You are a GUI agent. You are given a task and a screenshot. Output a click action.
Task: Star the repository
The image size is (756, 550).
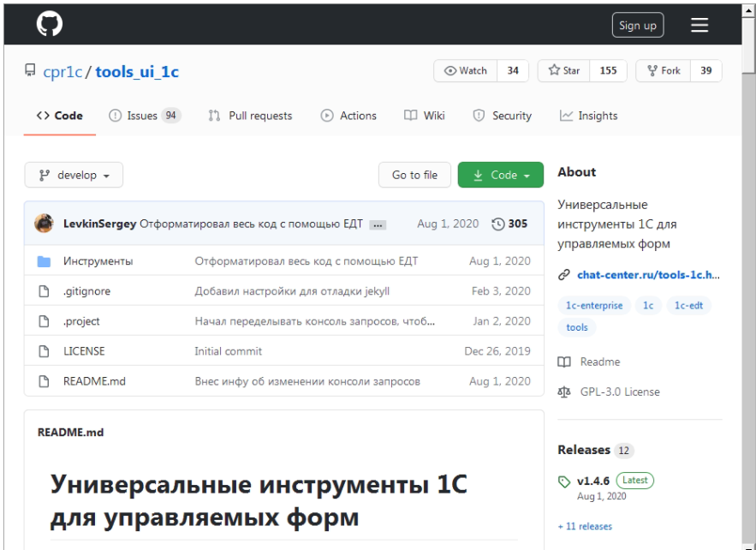564,71
